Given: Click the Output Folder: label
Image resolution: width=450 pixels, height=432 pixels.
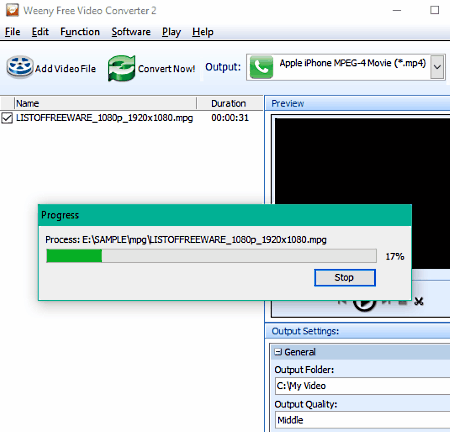Looking at the screenshot, I should 304,370.
